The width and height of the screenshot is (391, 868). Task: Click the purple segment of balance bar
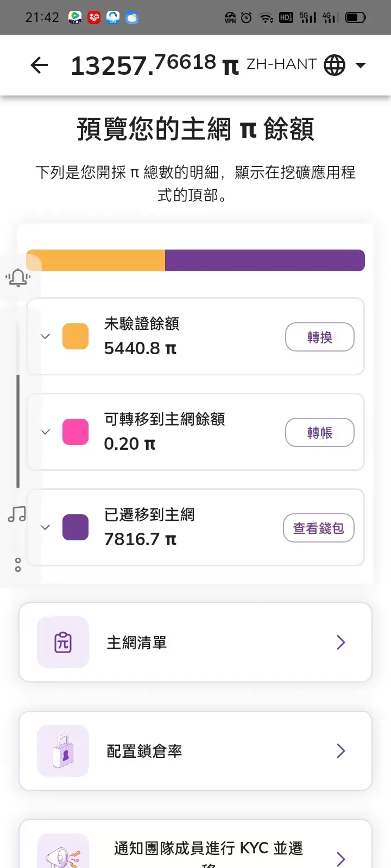[x=265, y=260]
